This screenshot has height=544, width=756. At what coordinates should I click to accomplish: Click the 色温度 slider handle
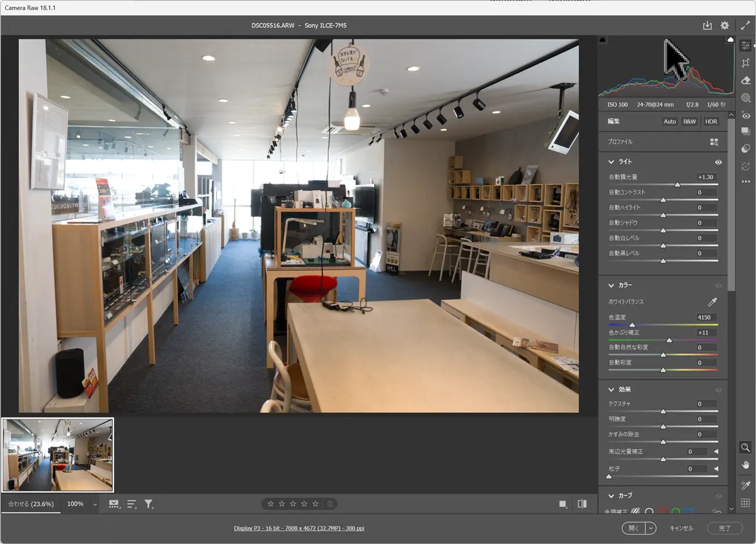(632, 325)
